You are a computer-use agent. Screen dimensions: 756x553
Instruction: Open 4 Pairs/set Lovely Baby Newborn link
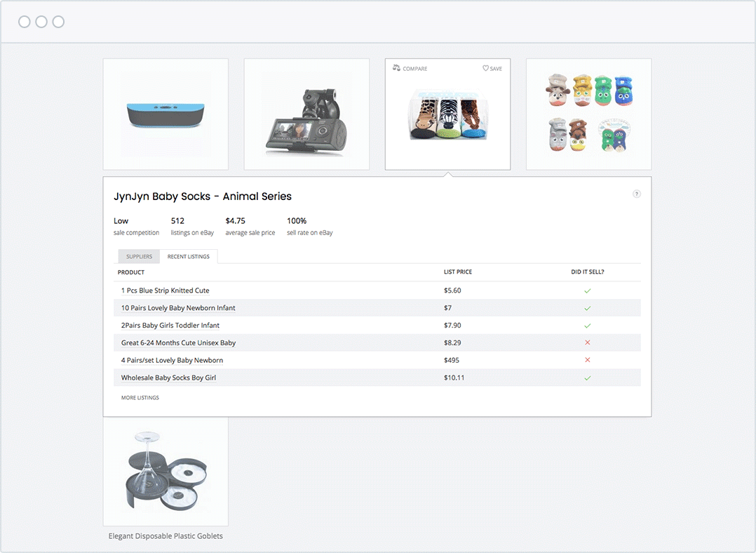pyautogui.click(x=173, y=361)
